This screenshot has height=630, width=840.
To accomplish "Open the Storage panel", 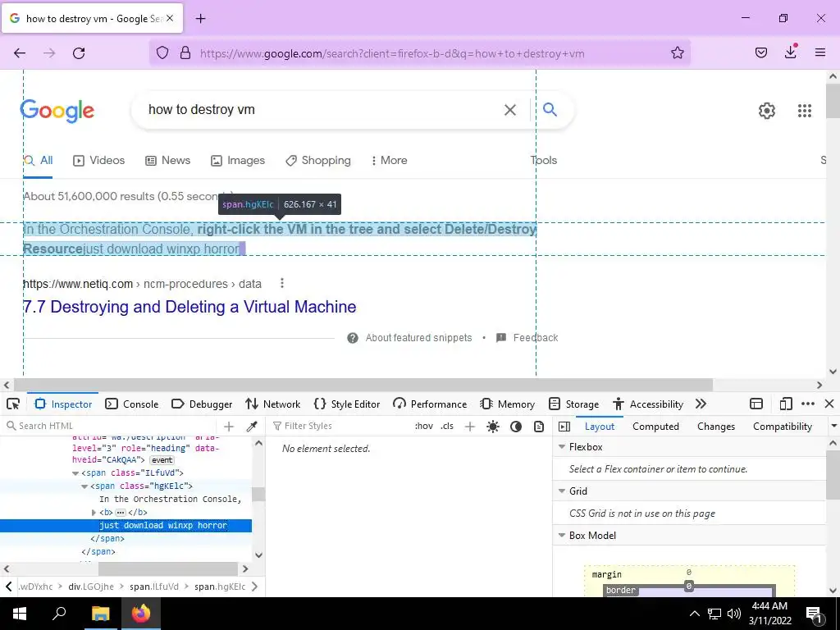I will tap(573, 404).
